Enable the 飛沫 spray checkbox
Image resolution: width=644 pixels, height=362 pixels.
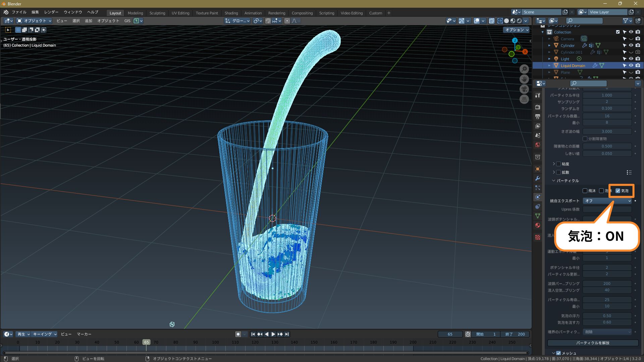tap(585, 191)
